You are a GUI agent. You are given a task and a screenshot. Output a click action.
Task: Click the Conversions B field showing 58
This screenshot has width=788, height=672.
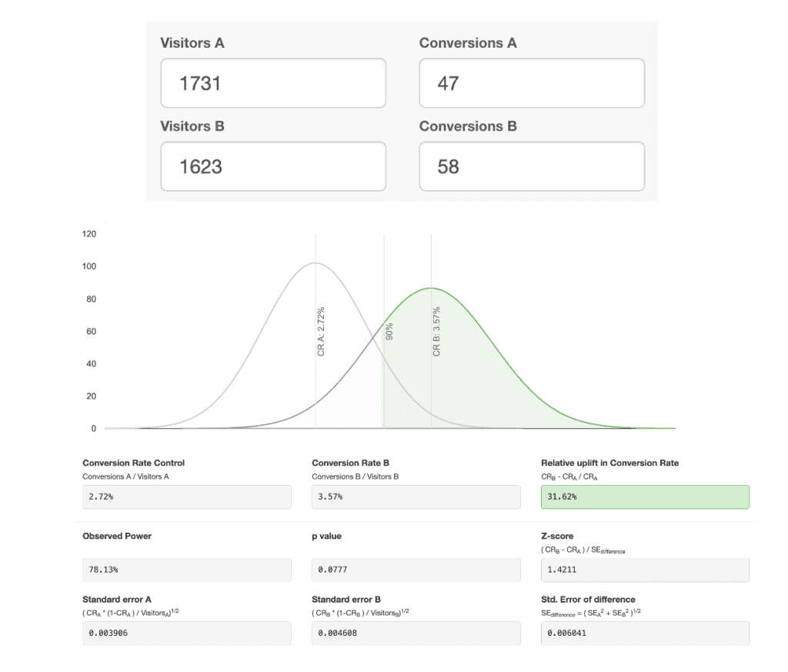531,166
